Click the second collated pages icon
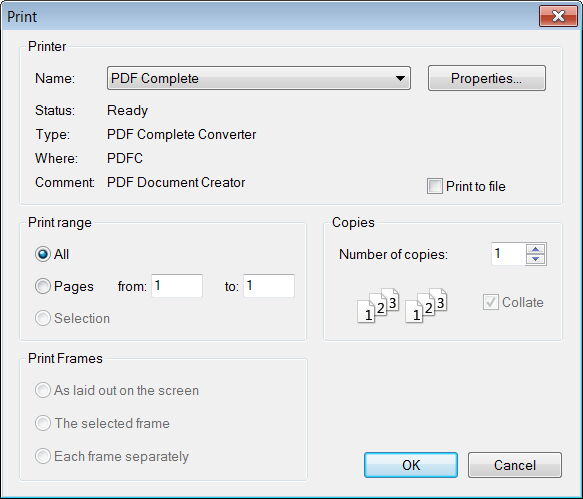This screenshot has height=499, width=583. (x=426, y=305)
